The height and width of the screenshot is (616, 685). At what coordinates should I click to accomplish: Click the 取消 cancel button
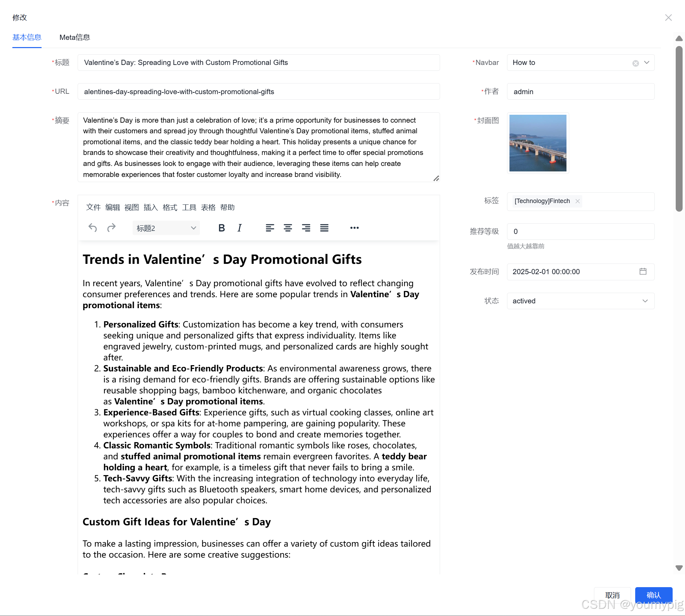click(x=612, y=595)
